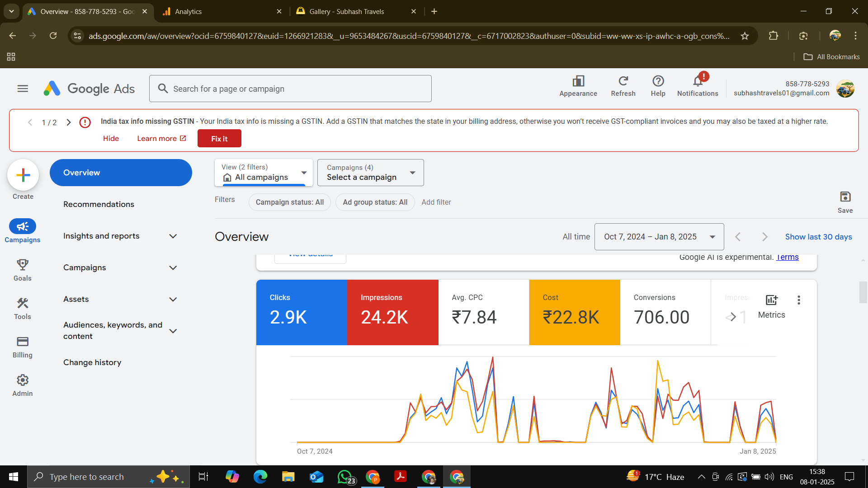Open the Notifications bell
The height and width of the screenshot is (488, 868).
(x=698, y=86)
